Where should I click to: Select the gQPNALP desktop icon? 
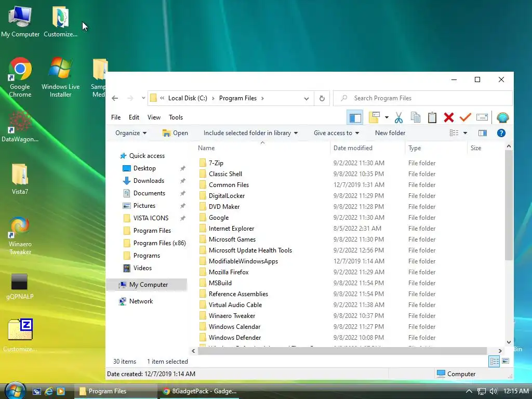(20, 287)
